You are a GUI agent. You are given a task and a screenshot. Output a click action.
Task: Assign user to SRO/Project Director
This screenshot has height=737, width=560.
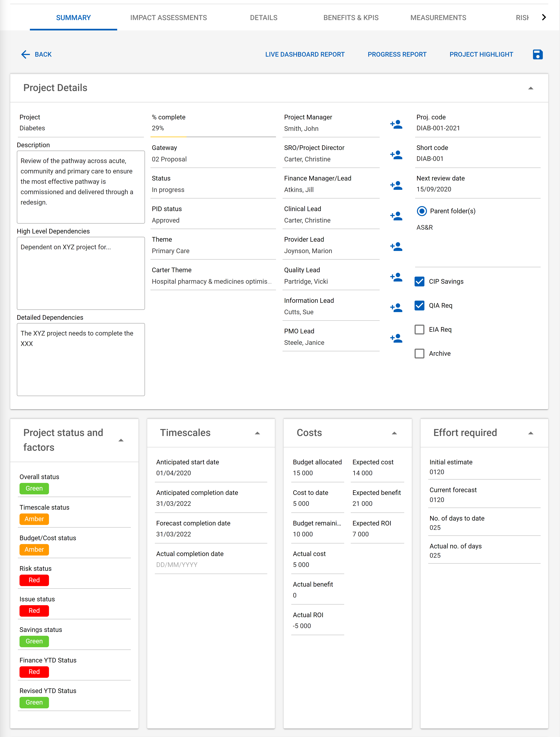pos(396,155)
